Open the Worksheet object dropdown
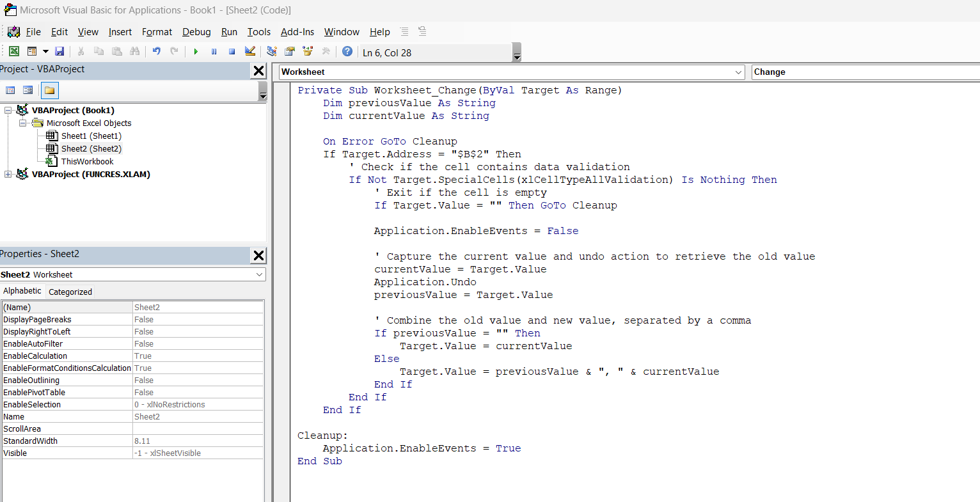980x502 pixels. [x=738, y=72]
